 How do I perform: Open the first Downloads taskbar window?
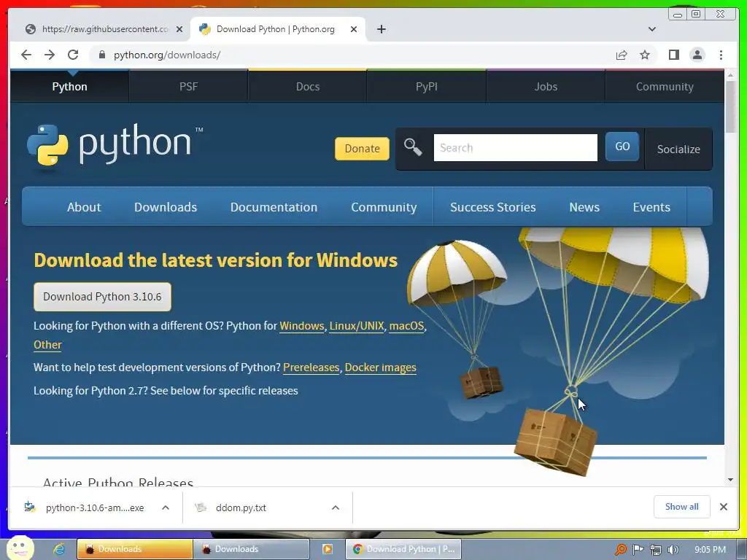click(x=135, y=549)
